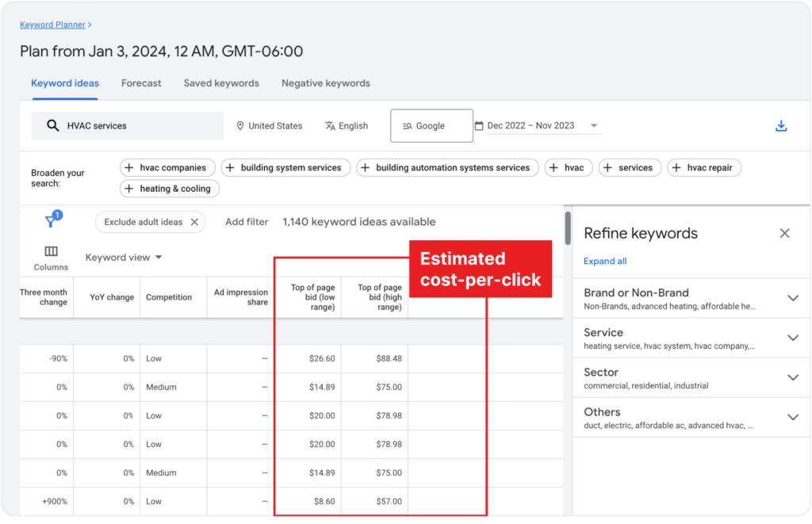Sort by Competition column header
This screenshot has width=812, height=524.
[x=169, y=297]
